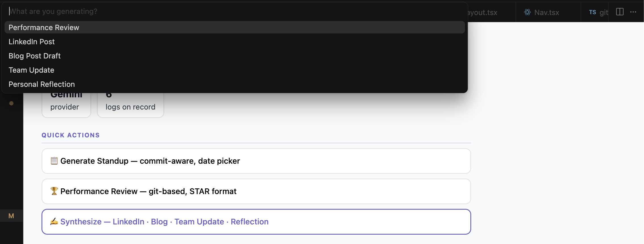The height and width of the screenshot is (244, 644).
Task: Click the clipboard emoji on Generate Standup
Action: pos(54,161)
